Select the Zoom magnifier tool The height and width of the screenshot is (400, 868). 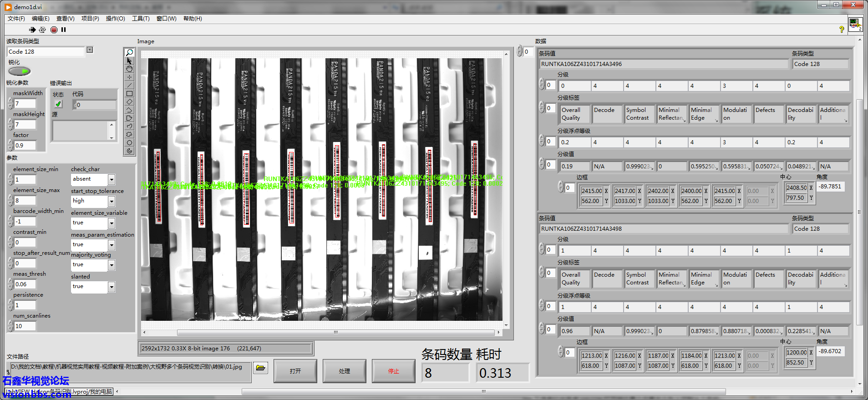[x=129, y=52]
